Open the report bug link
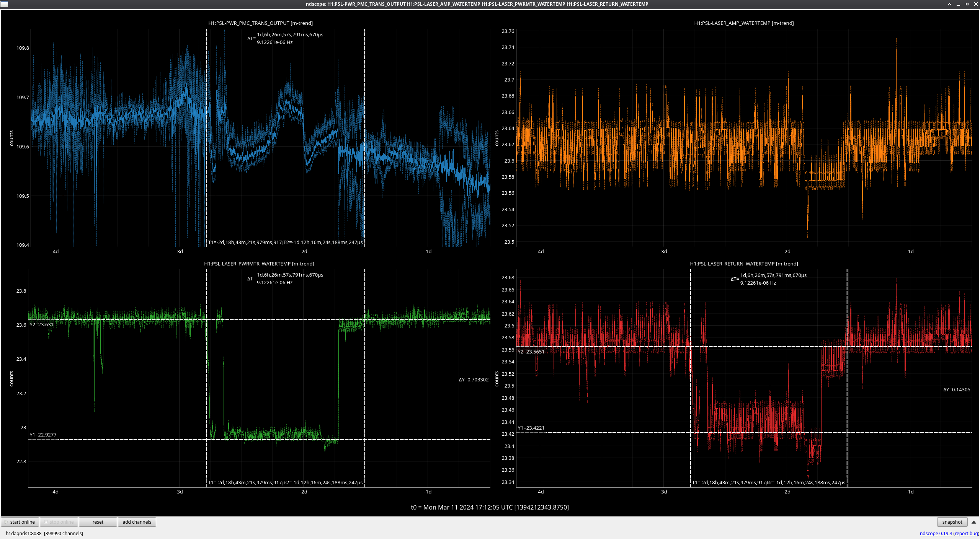 coord(966,533)
